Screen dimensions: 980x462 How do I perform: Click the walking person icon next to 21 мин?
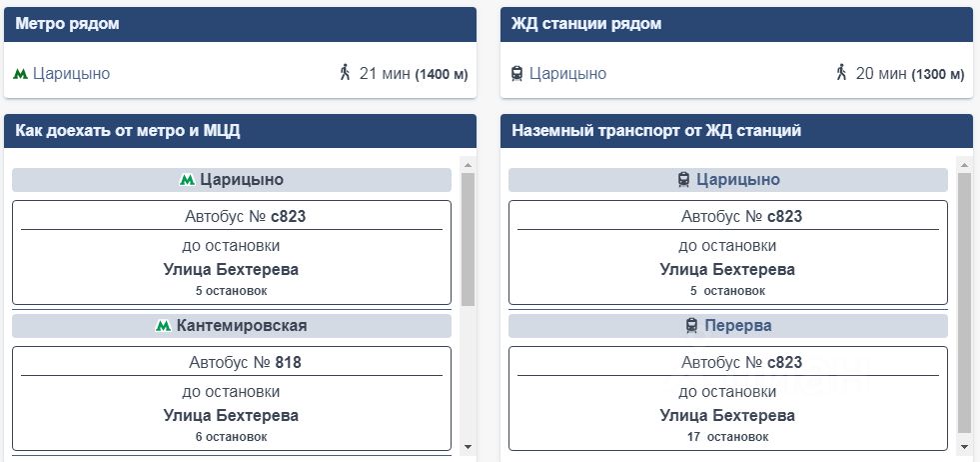(345, 73)
